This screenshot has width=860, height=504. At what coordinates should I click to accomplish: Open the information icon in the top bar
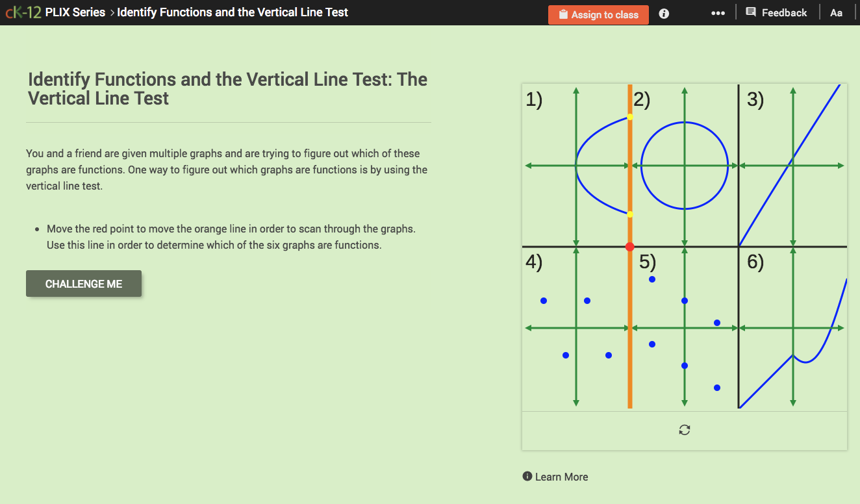[x=663, y=13]
